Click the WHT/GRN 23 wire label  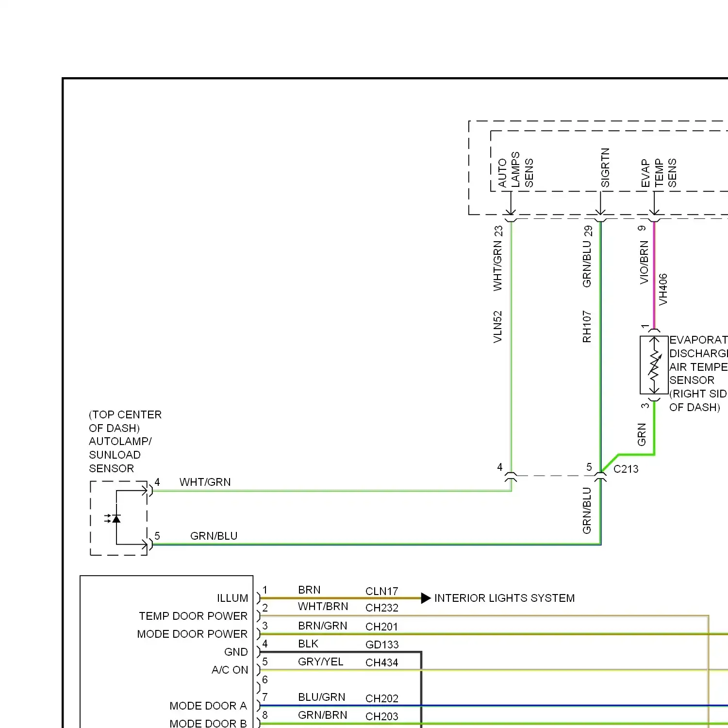[498, 258]
